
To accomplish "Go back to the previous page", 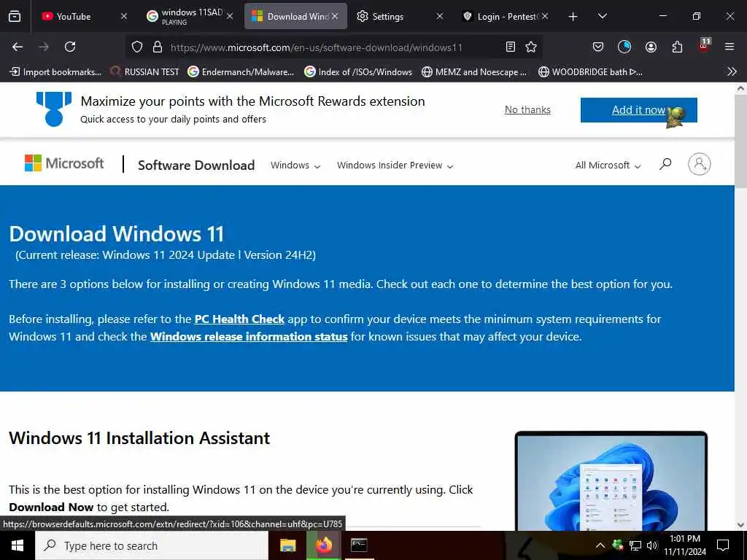I will click(x=18, y=47).
